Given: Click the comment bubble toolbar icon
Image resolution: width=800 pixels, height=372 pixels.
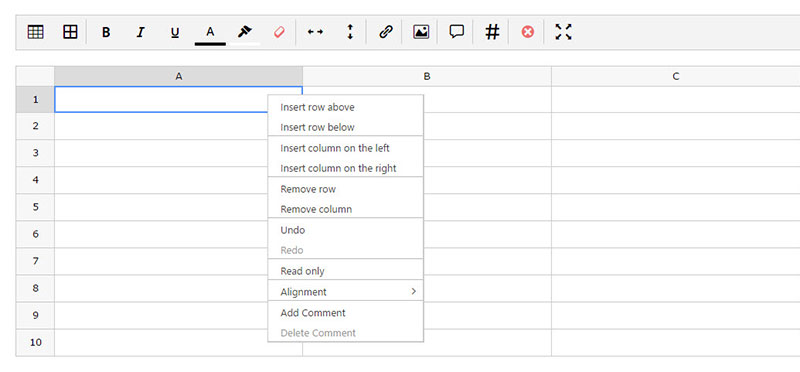Looking at the screenshot, I should click(457, 32).
